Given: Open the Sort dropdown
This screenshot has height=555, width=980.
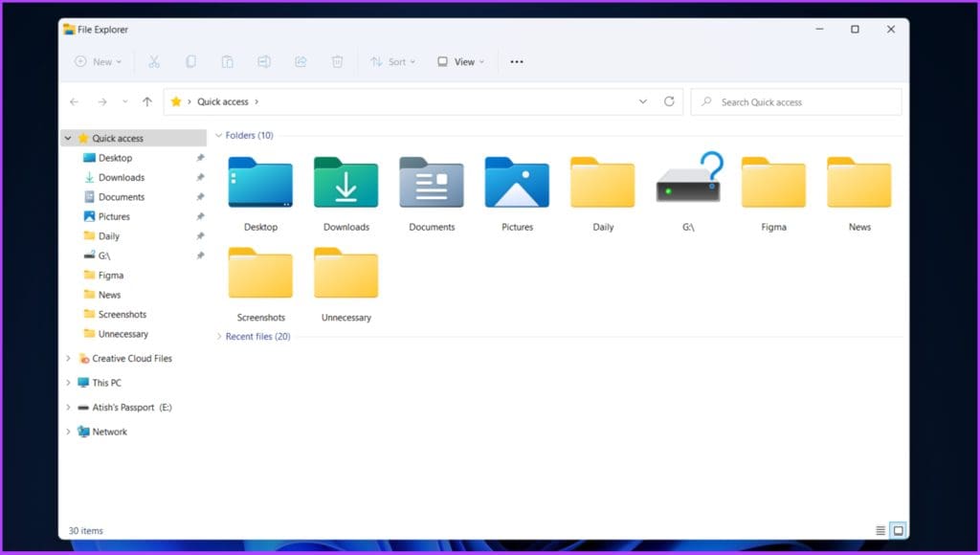Looking at the screenshot, I should pyautogui.click(x=393, y=61).
